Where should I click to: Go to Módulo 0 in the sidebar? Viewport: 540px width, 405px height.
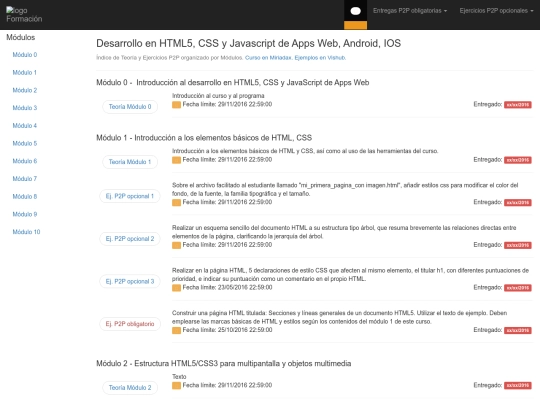[25, 55]
